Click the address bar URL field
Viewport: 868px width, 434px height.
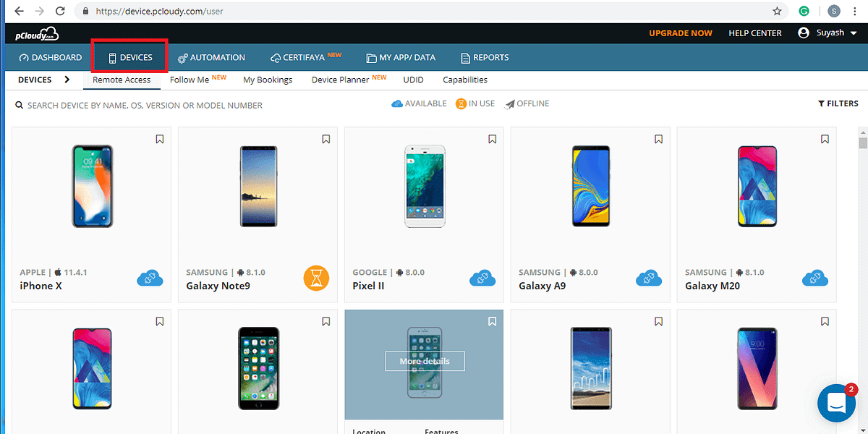pyautogui.click(x=427, y=12)
